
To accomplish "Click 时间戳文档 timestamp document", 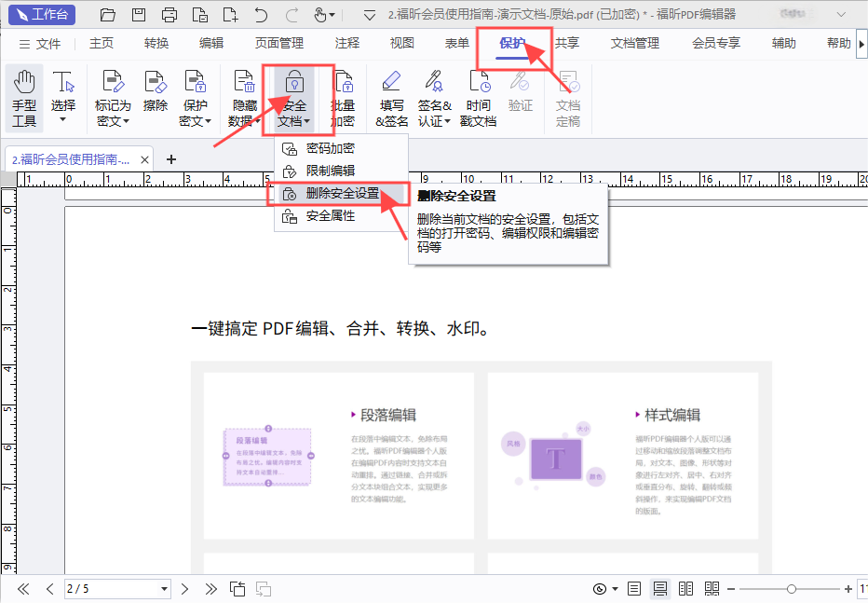I will pyautogui.click(x=478, y=99).
